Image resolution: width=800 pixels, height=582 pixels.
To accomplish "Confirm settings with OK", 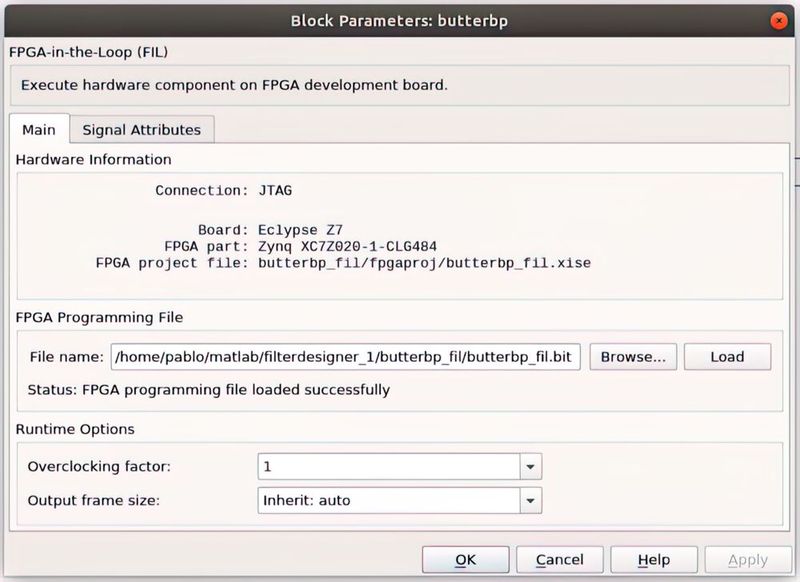I will click(x=466, y=560).
